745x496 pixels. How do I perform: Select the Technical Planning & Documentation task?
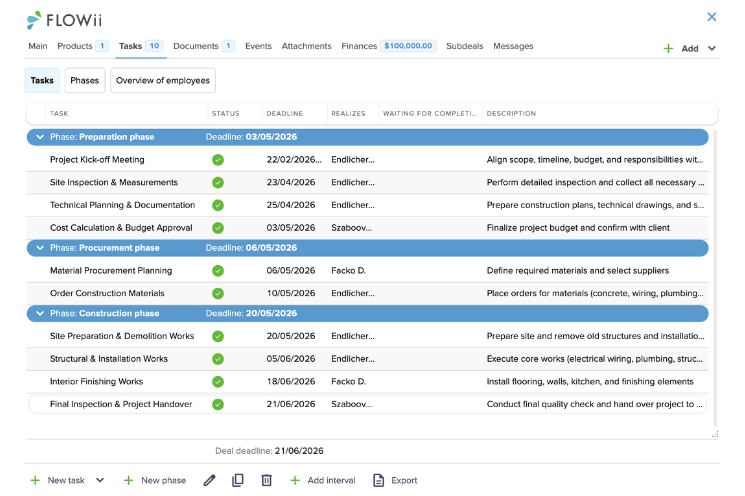(x=367, y=205)
